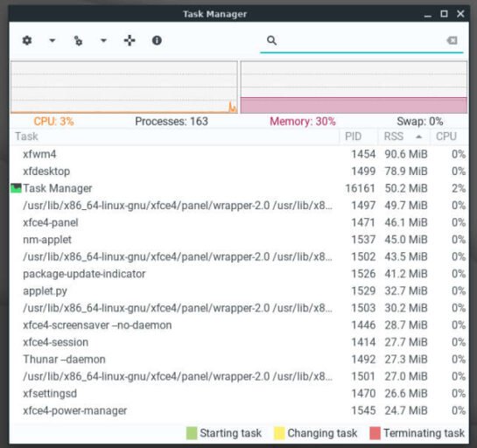
Task: Select the nm-applet process row
Action: pyautogui.click(x=239, y=240)
